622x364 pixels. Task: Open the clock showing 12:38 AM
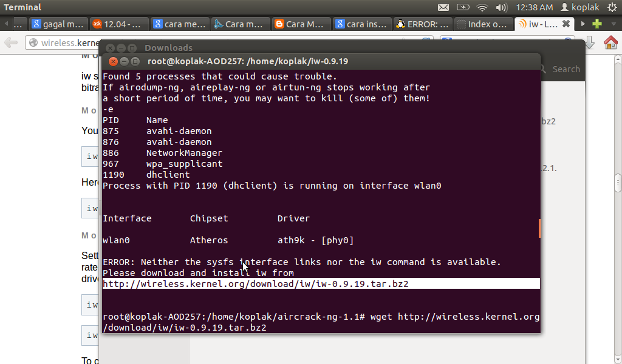click(x=535, y=7)
